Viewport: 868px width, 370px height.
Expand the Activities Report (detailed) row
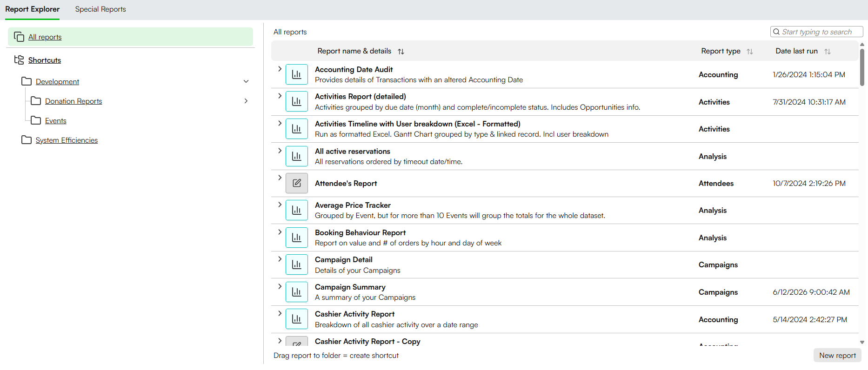coord(280,96)
